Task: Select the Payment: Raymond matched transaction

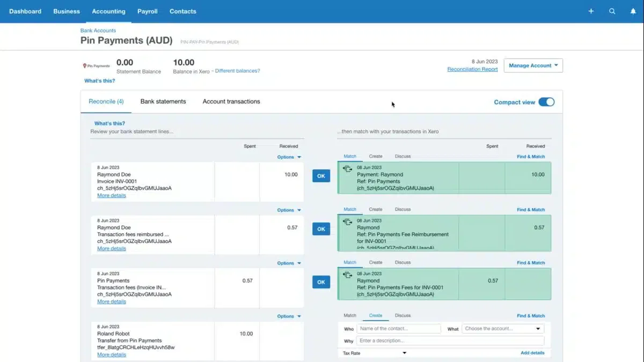Action: click(444, 178)
